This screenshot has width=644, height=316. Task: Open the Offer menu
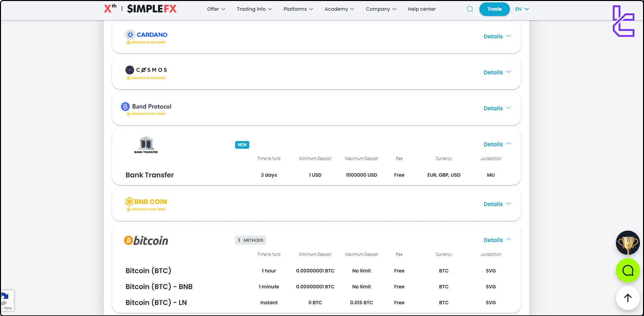tap(216, 9)
